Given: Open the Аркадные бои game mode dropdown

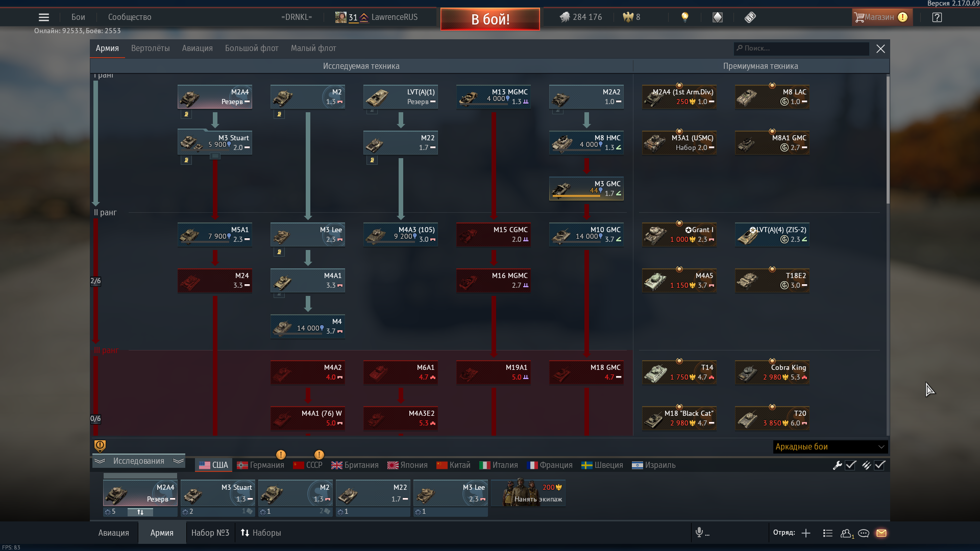Looking at the screenshot, I should (830, 447).
